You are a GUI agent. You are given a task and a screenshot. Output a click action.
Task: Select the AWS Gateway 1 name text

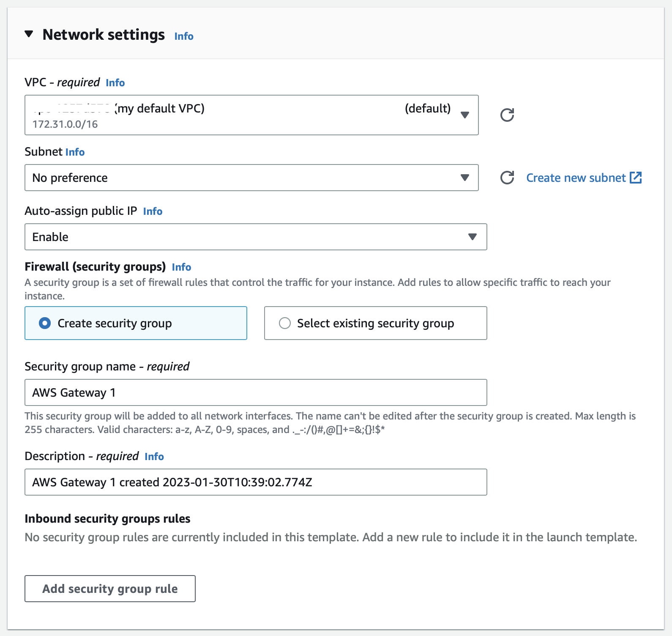pyautogui.click(x=75, y=392)
